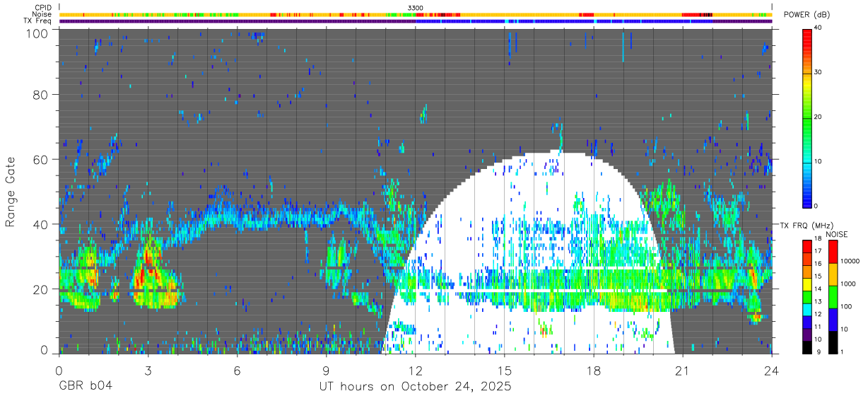Click the POWER gradient color bar
868x401 pixels.
(807, 117)
